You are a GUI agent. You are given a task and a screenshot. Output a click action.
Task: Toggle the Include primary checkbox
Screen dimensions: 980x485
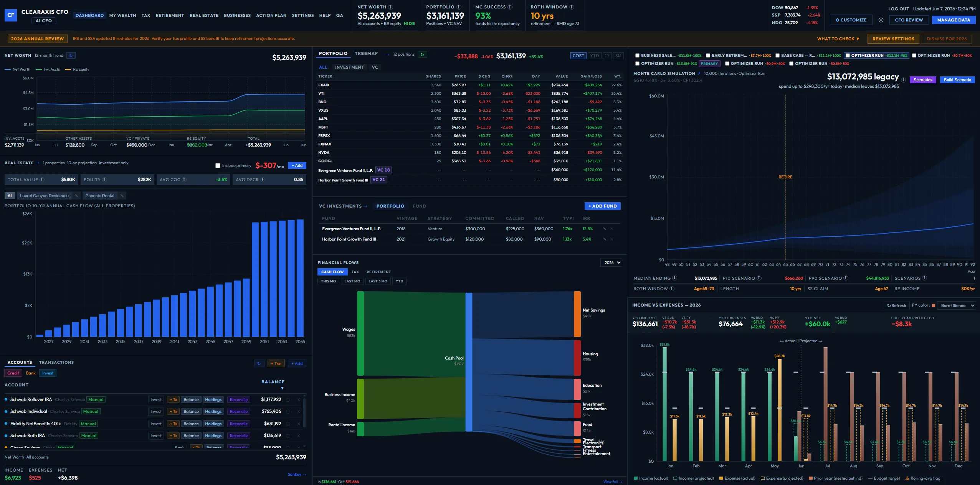[x=218, y=166]
